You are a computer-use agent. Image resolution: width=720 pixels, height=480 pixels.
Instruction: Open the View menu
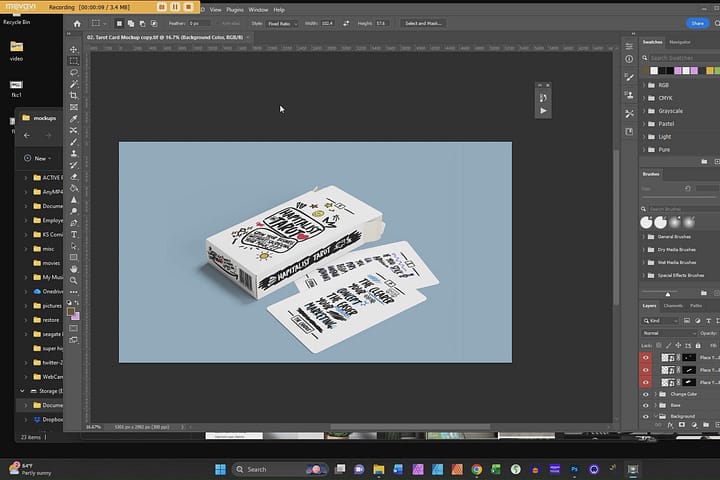click(x=215, y=10)
